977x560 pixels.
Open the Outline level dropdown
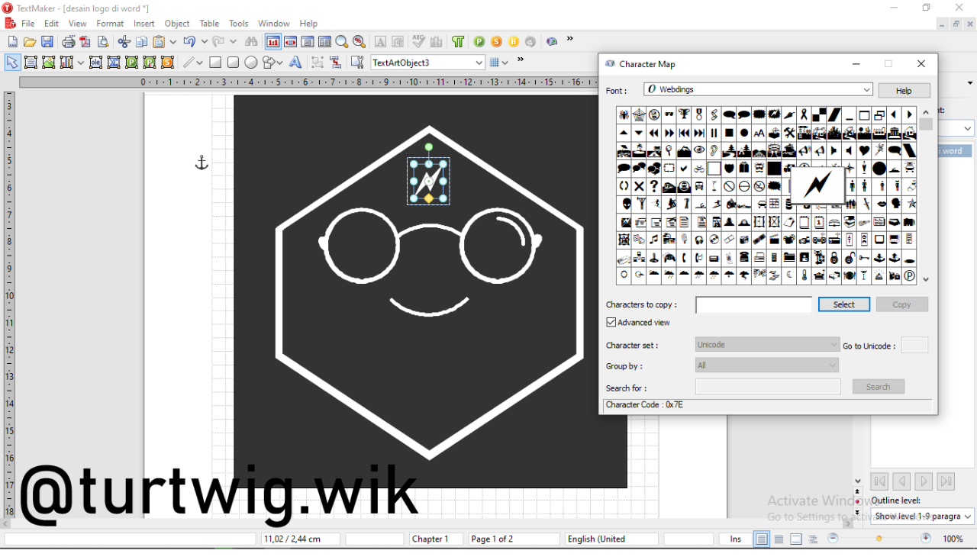click(923, 517)
